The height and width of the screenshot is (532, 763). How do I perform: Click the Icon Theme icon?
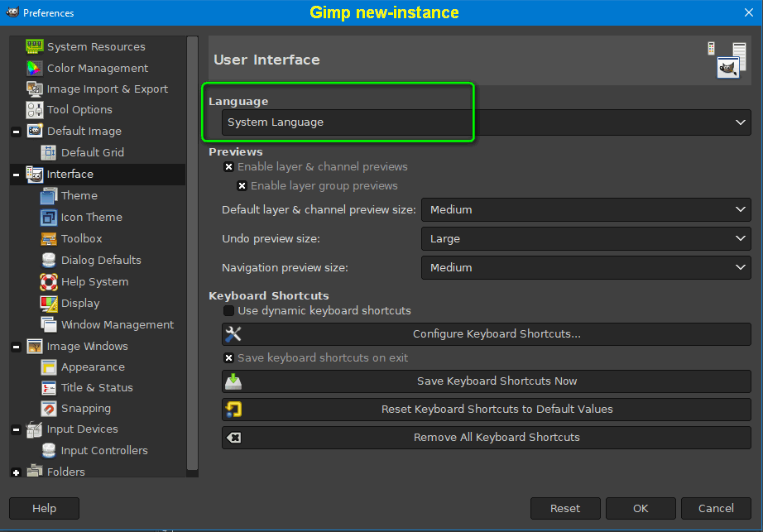point(49,218)
